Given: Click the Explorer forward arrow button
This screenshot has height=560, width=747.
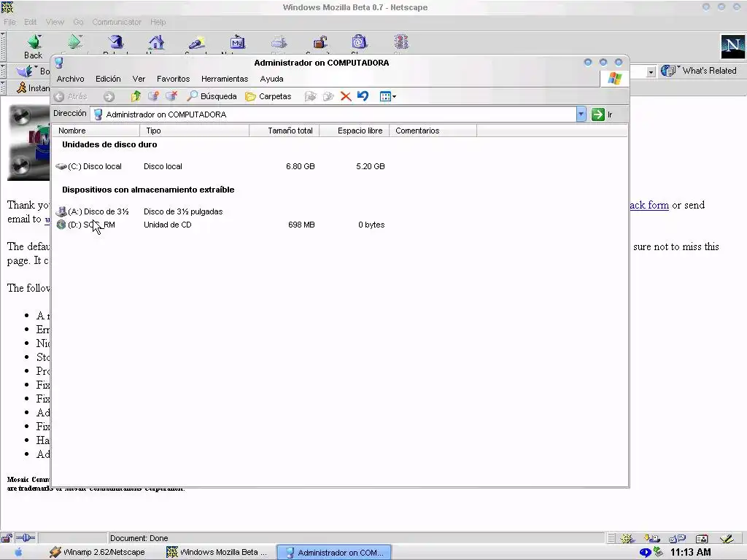Looking at the screenshot, I should pos(109,97).
